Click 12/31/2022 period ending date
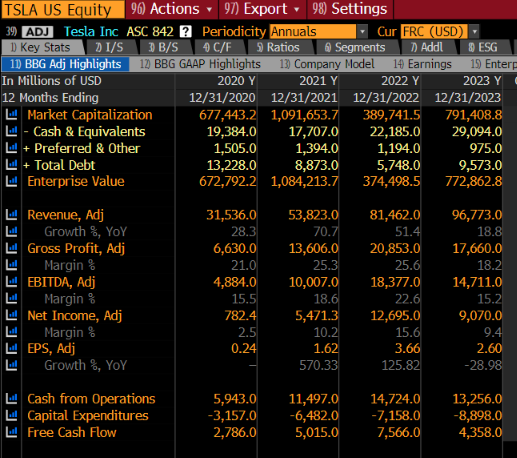The image size is (517, 458). coord(386,98)
